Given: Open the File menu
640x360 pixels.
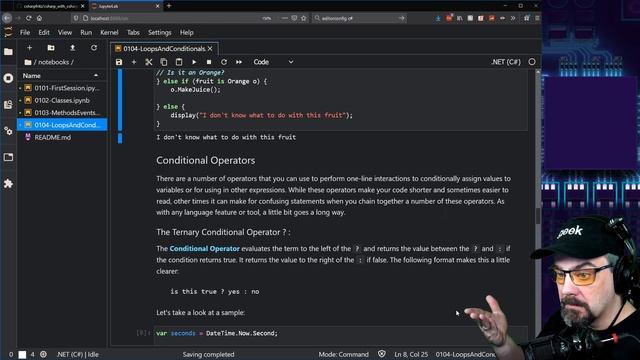Looking at the screenshot, I should pos(25,32).
